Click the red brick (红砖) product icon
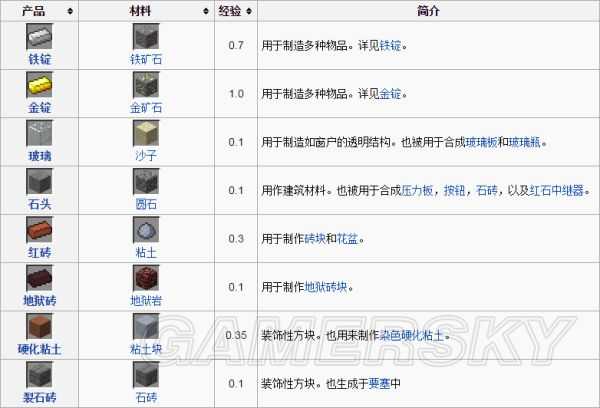Image resolution: width=600 pixels, height=408 pixels. click(x=39, y=230)
